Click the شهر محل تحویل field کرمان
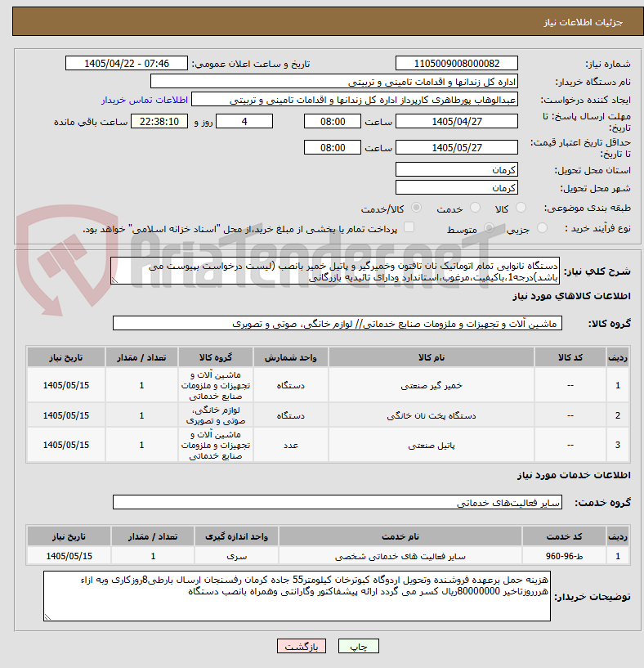Screen dimensions: 644x668 point(457,187)
